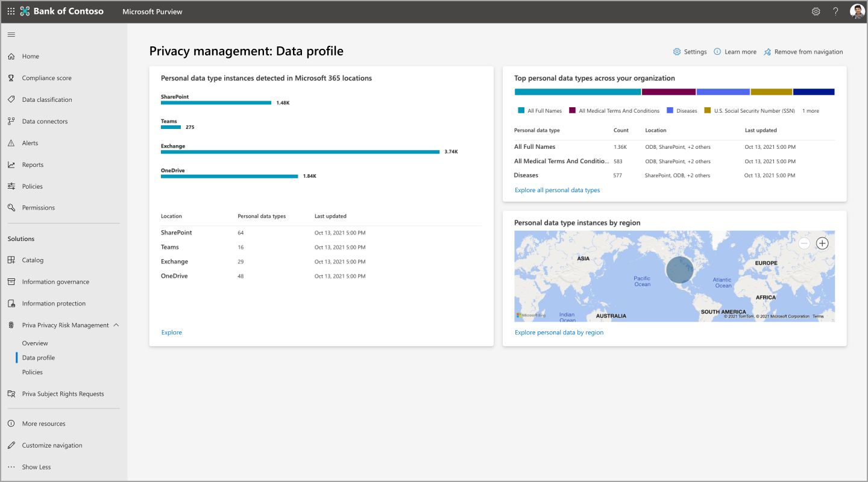Open the user profile avatar
868x482 pixels.
point(857,11)
